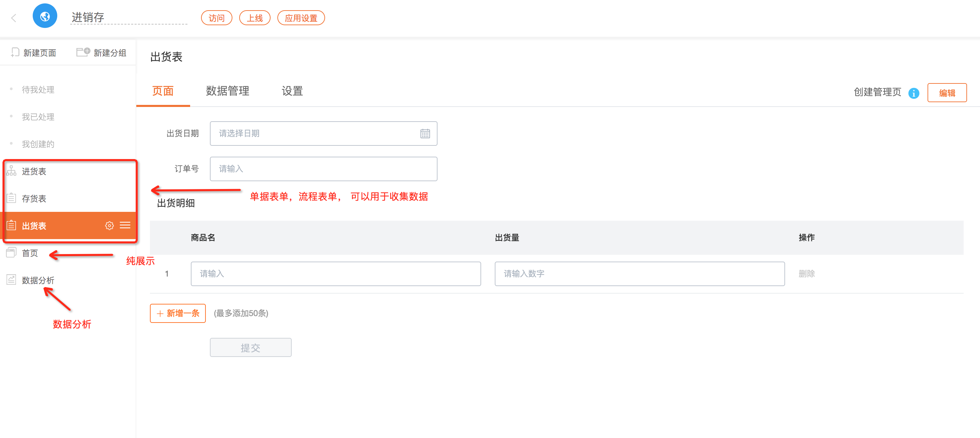Open 存货表 in the sidebar

coord(34,199)
